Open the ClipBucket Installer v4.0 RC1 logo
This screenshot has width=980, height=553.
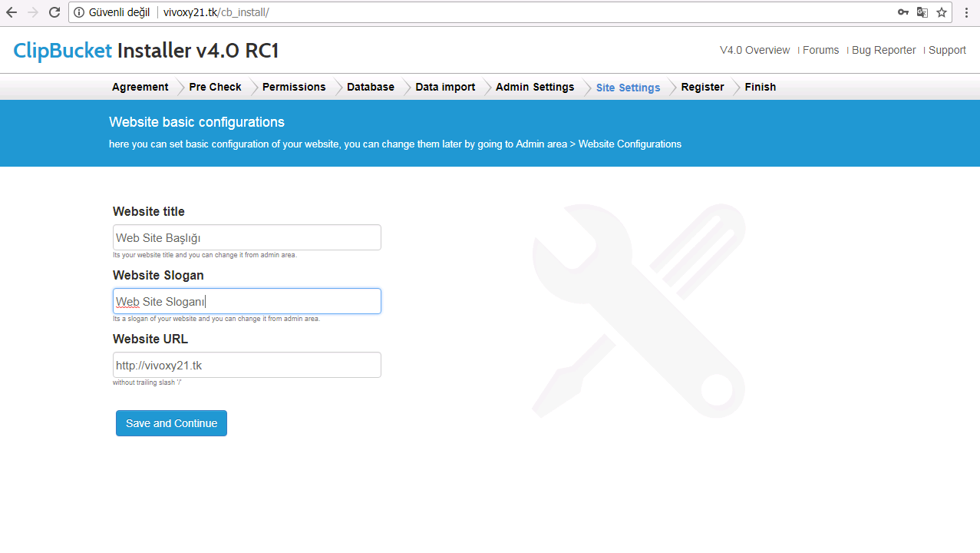click(x=146, y=51)
